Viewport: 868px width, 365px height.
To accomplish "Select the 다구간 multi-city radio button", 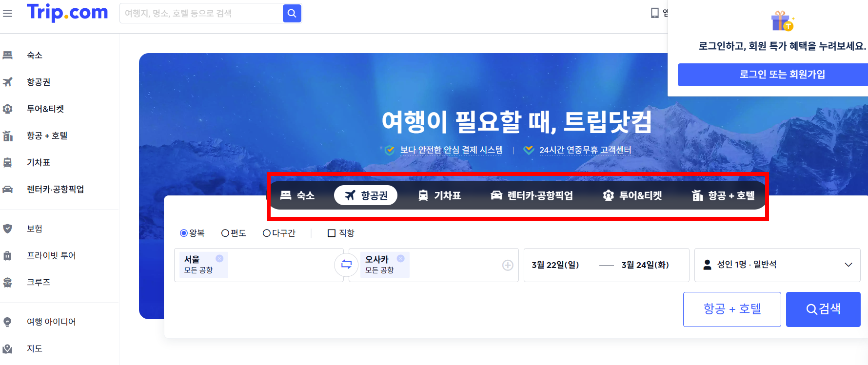I will coord(267,233).
